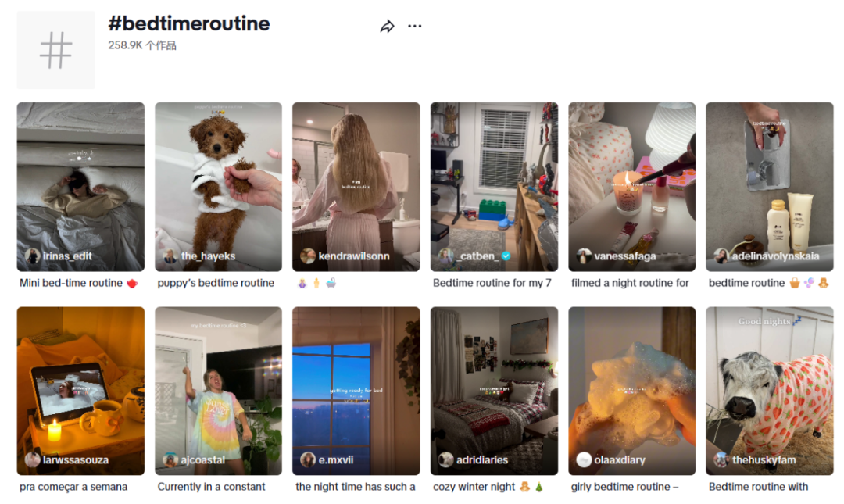The height and width of the screenshot is (504, 844).
Task: Click thehuskyfam avatar icon
Action: point(721,459)
